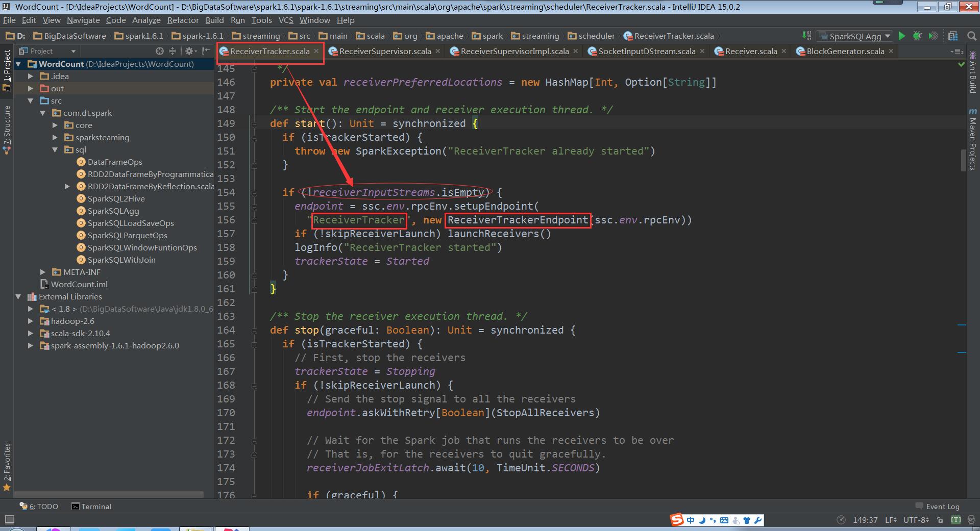Open the Terminal tool window
The height and width of the screenshot is (531, 980).
click(91, 507)
